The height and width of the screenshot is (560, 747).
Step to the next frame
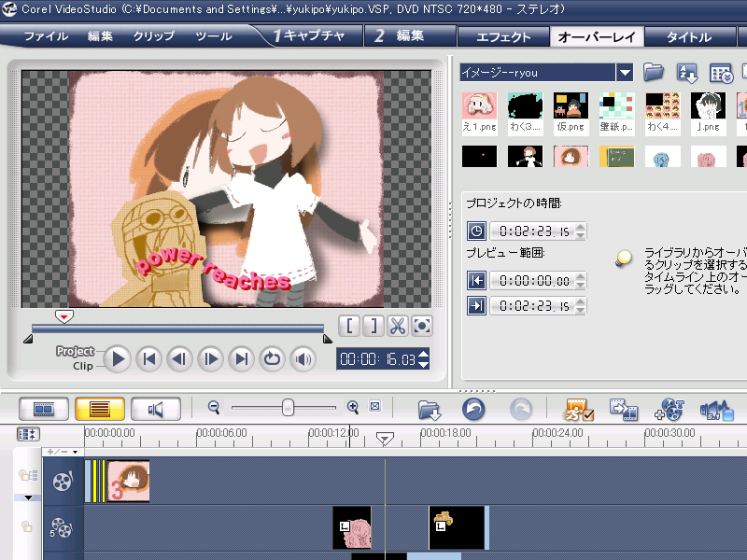(x=211, y=359)
